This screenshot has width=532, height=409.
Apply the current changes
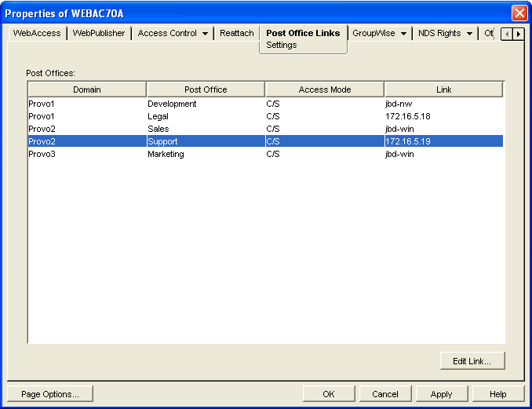tap(442, 394)
